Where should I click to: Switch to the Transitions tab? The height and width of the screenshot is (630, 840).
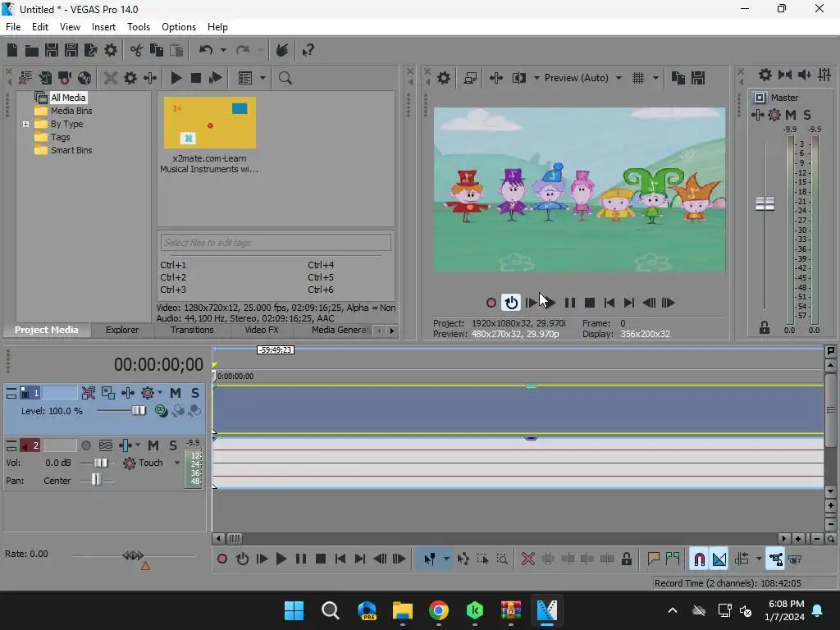click(x=192, y=330)
